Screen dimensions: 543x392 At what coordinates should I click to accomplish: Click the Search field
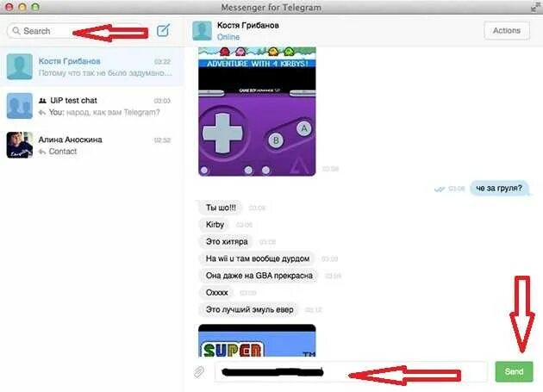click(76, 31)
